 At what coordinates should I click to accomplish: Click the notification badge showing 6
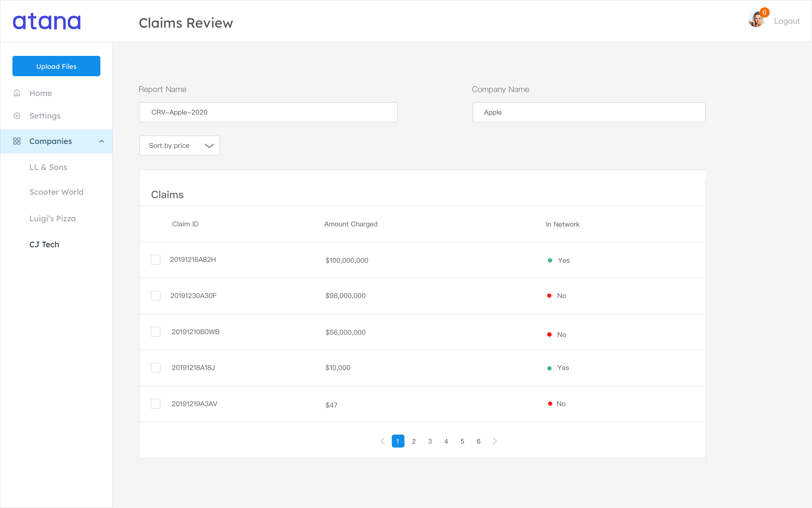click(x=764, y=12)
